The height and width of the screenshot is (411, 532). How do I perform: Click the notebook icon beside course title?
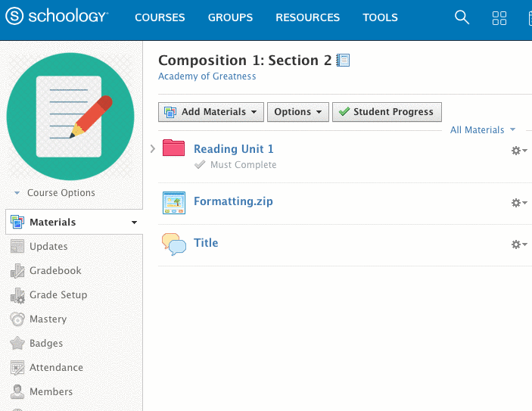343,61
